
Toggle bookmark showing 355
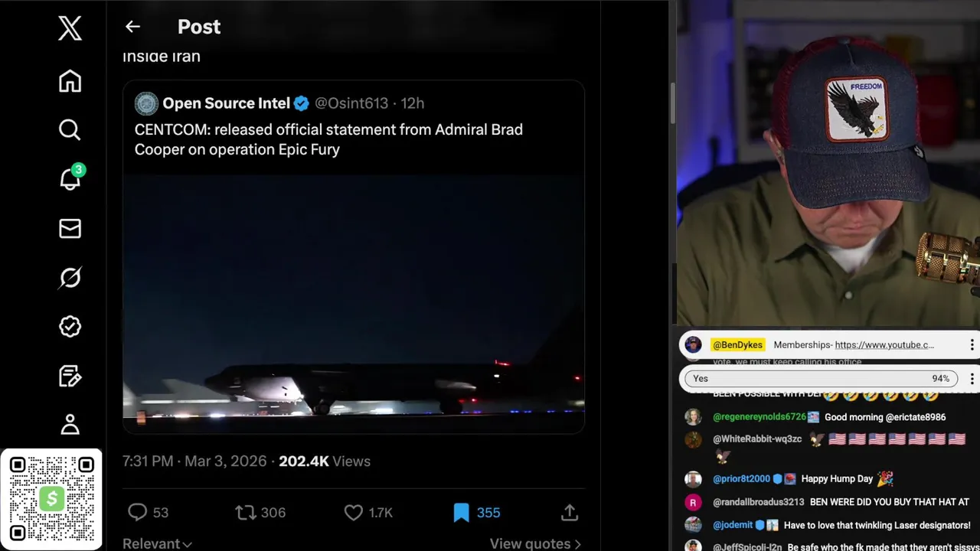click(x=461, y=513)
